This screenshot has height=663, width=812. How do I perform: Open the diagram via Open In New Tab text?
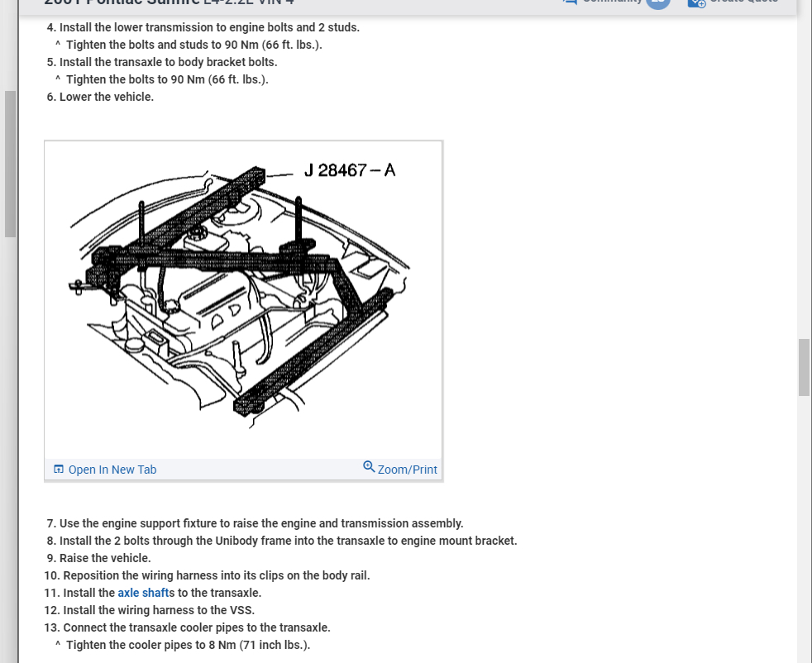(112, 470)
